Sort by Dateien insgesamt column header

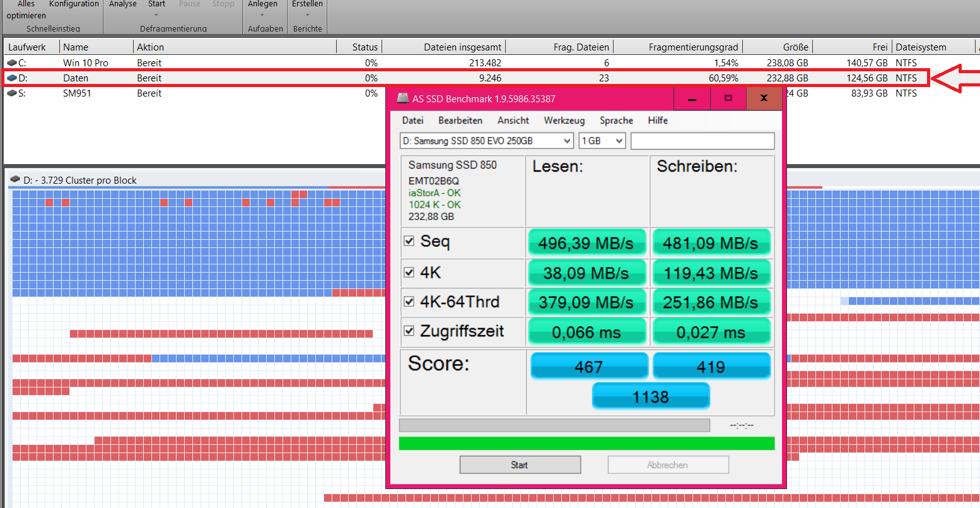(443, 47)
